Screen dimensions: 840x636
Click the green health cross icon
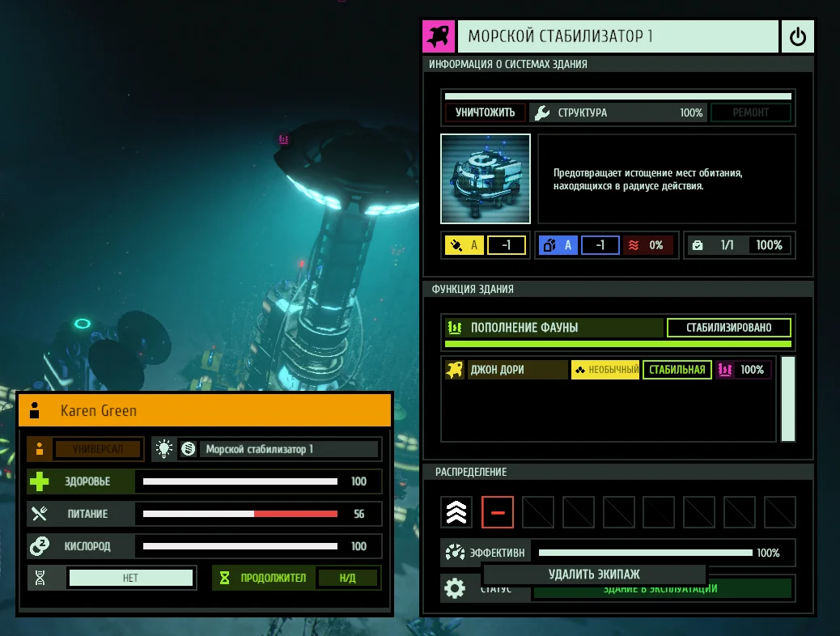click(x=39, y=481)
